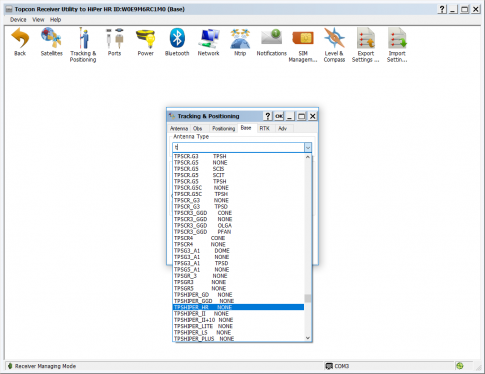Open the Ports settings icon
Screen dimensions: 485x374
coord(114,39)
